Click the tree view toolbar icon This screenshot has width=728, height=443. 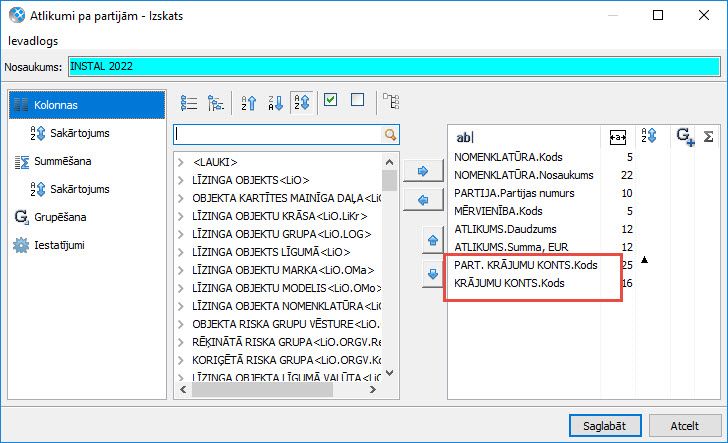coord(215,103)
